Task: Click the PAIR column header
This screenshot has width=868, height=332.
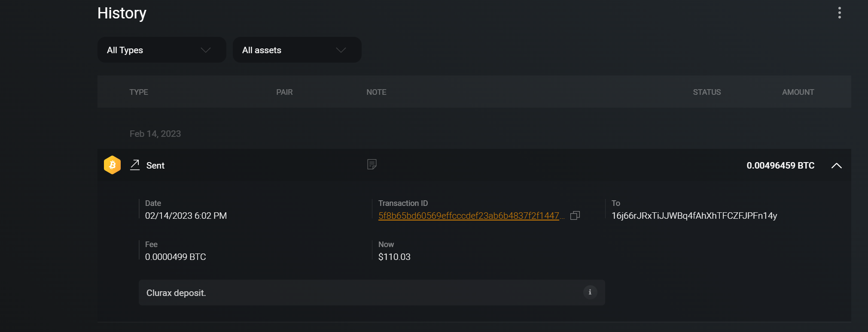Action: (284, 92)
